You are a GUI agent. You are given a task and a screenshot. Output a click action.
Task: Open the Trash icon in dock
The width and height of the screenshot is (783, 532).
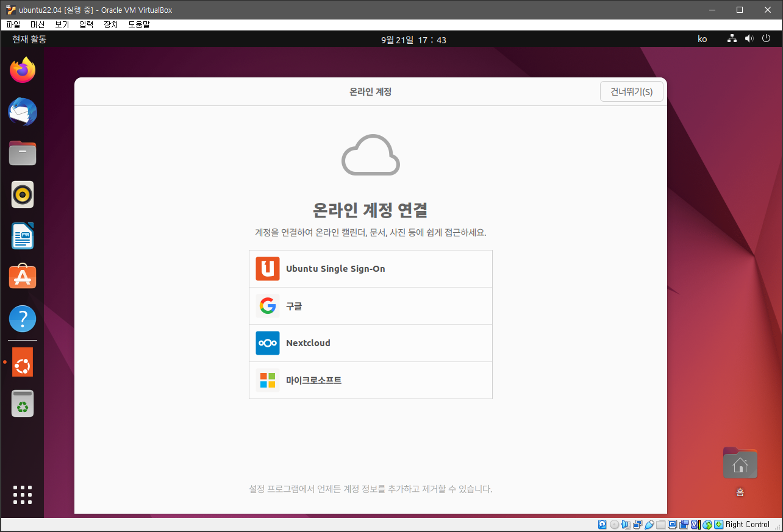pos(23,403)
